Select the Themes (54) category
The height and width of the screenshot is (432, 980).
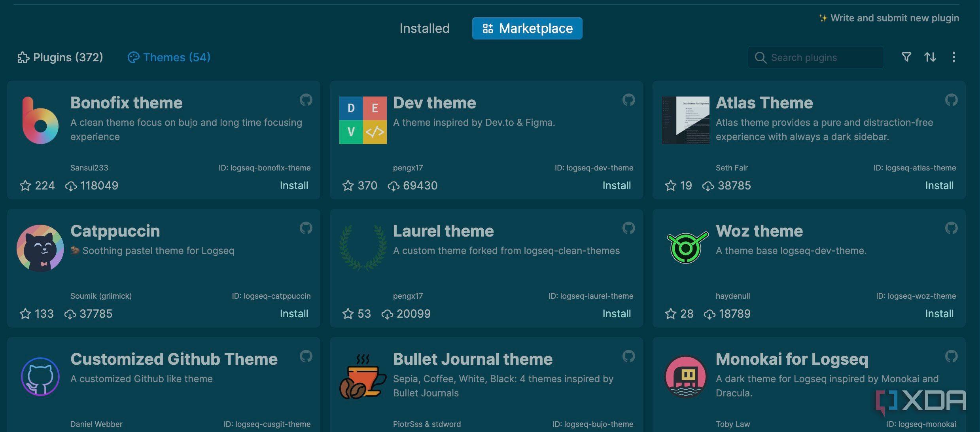click(169, 57)
